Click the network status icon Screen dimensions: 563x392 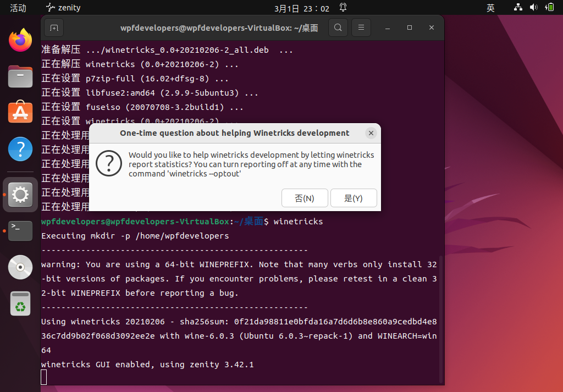518,7
